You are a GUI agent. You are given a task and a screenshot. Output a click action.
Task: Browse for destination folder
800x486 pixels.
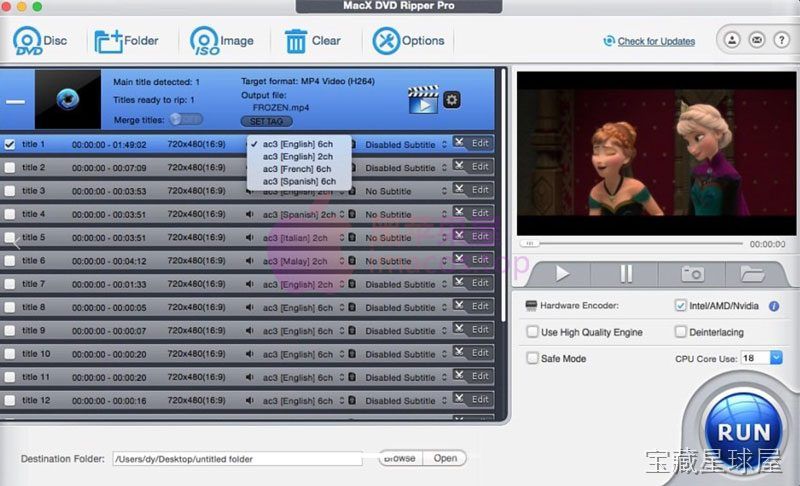(399, 458)
